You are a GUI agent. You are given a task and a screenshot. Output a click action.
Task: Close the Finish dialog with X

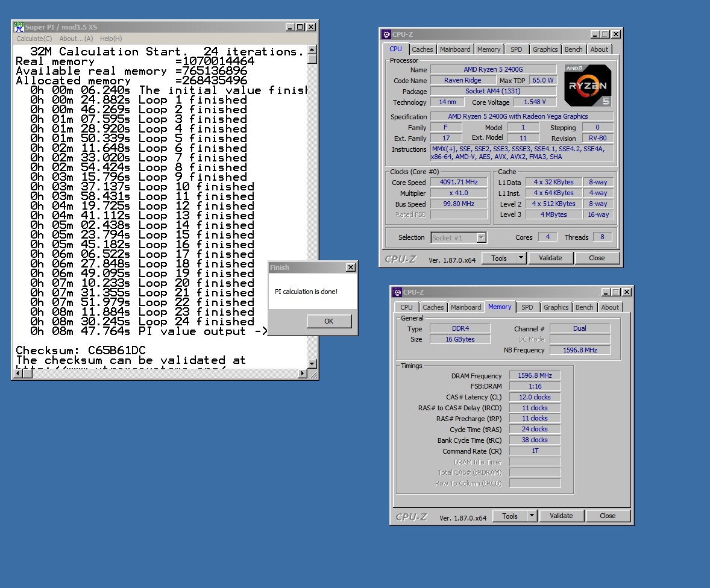point(350,267)
